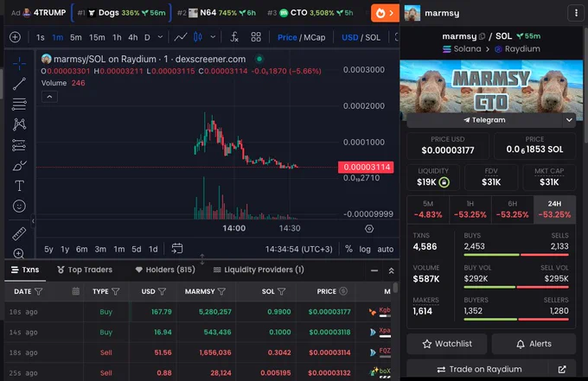Click the liquidity lock icon
The image size is (588, 381).
[x=444, y=182]
